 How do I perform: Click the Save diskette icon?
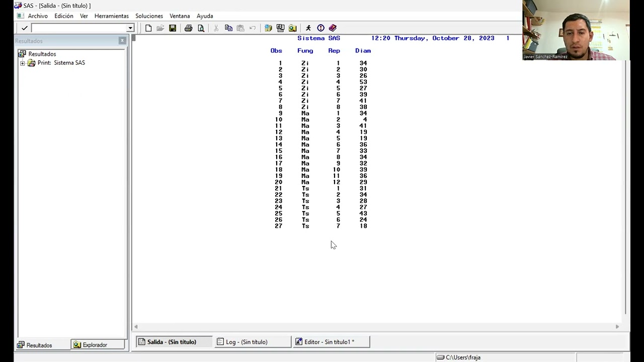173,28
